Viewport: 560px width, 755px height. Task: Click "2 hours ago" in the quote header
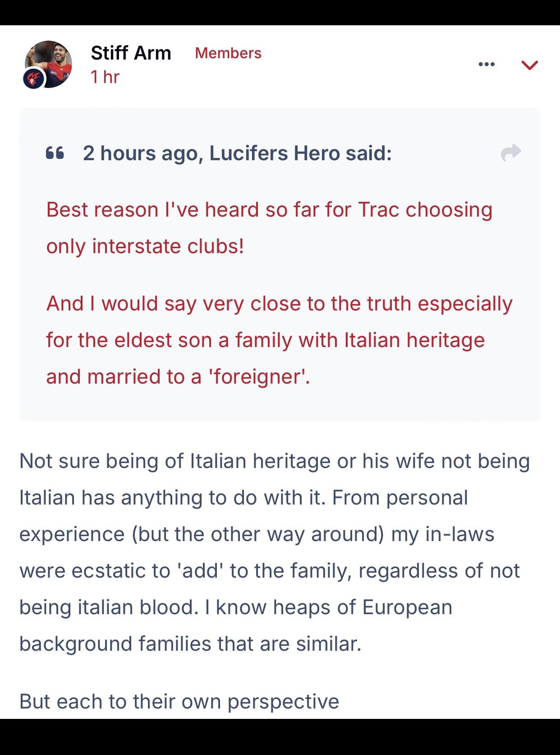click(x=140, y=153)
